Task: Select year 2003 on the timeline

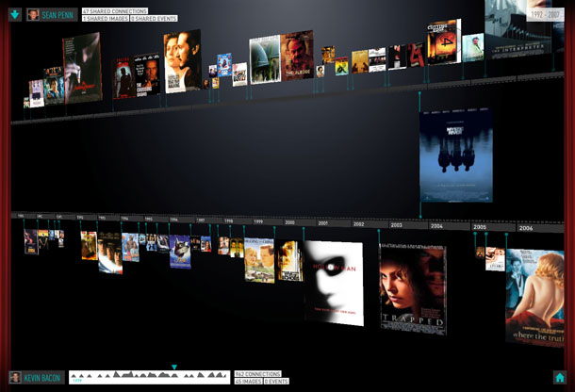Action: 397,225
